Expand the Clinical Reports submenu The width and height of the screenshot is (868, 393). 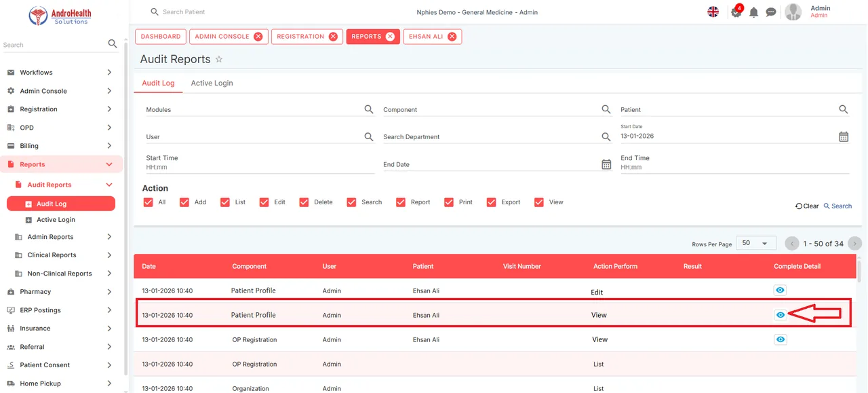[109, 255]
